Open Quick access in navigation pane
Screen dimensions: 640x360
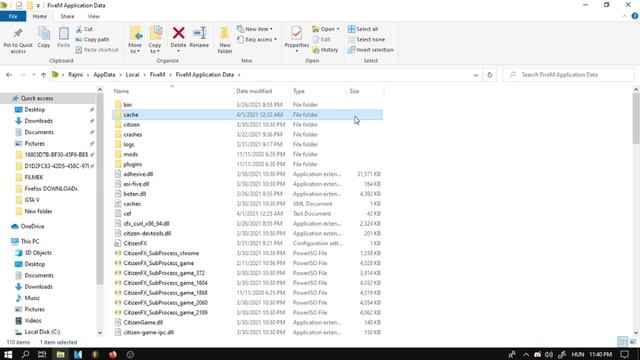coord(37,98)
